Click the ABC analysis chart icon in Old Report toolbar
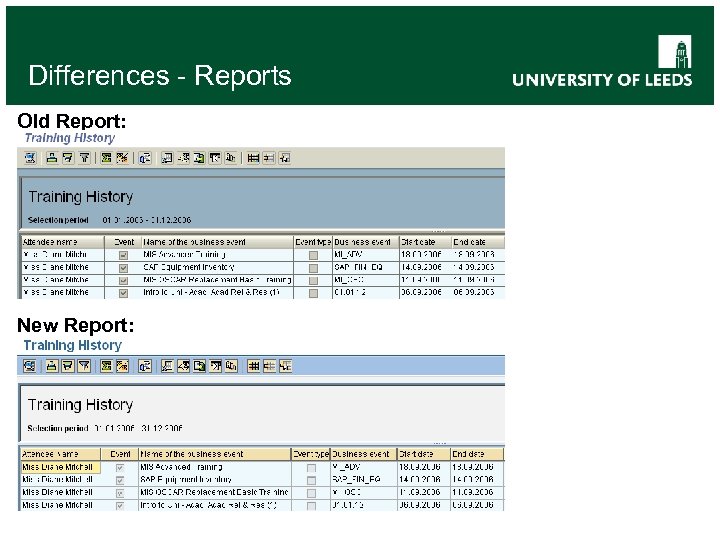The height and width of the screenshot is (540, 720). (231, 158)
